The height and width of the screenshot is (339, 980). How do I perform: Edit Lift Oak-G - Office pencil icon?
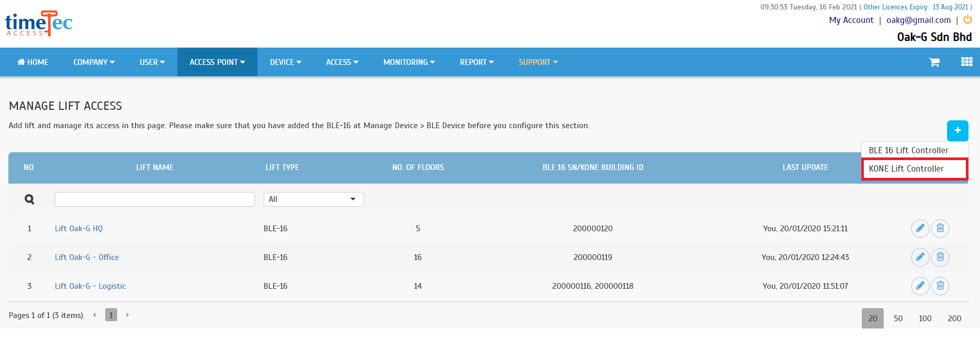point(920,257)
